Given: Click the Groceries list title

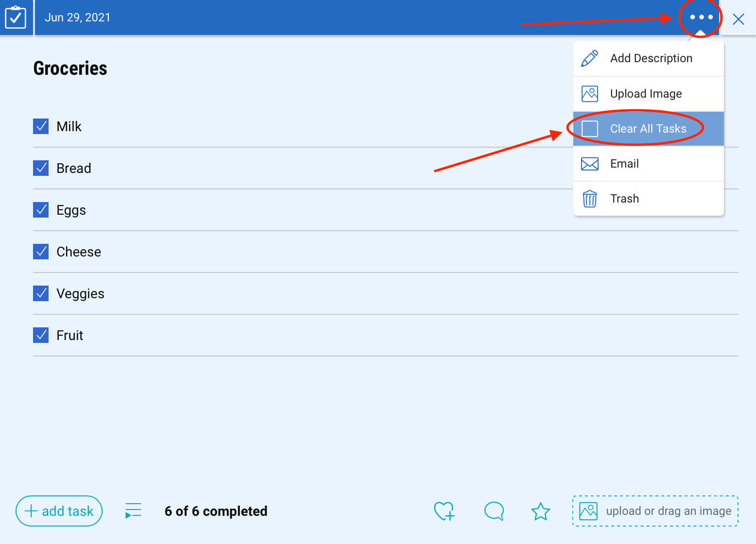Looking at the screenshot, I should (x=70, y=68).
